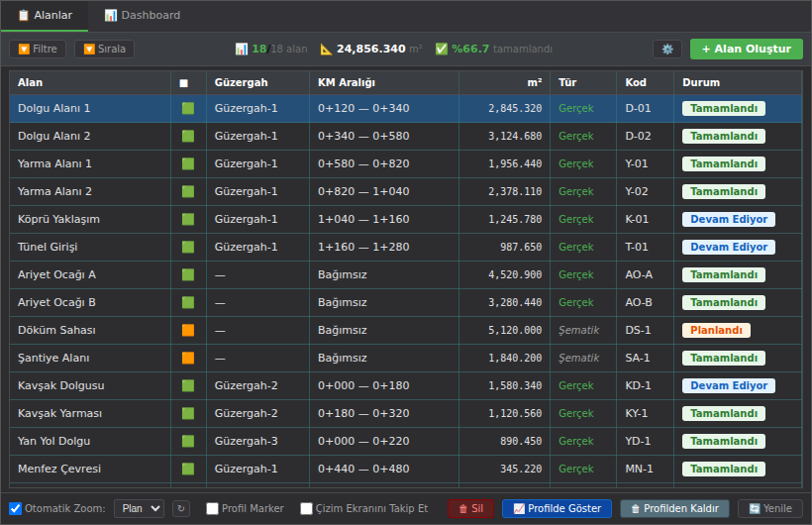
Task: Select the Ariyet Ocağı B row name
Action: pyautogui.click(x=56, y=303)
